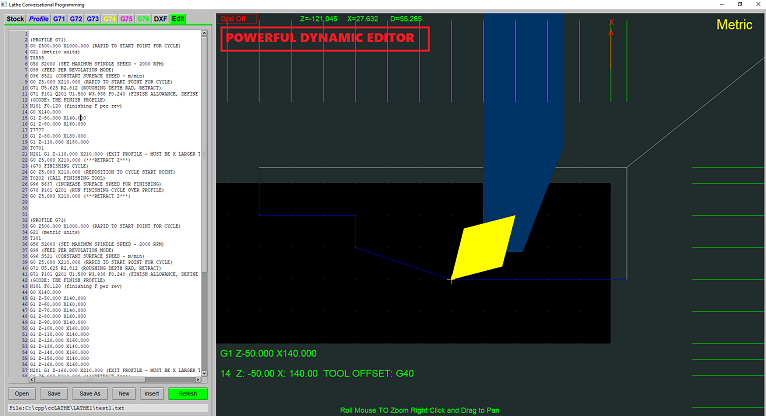Select the G72 cycle tab
Screen dimensions: 766x416
click(x=76, y=19)
